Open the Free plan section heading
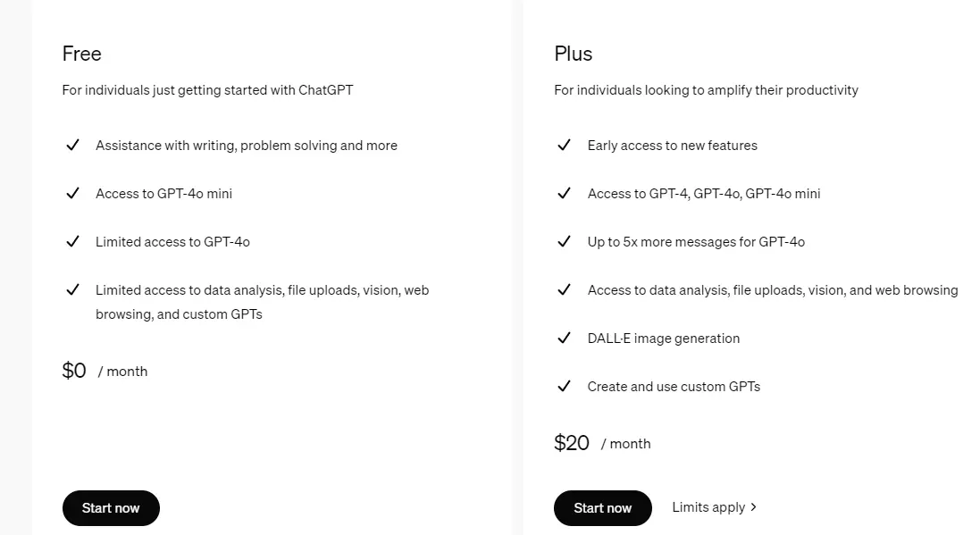This screenshot has width=980, height=535. pos(81,54)
